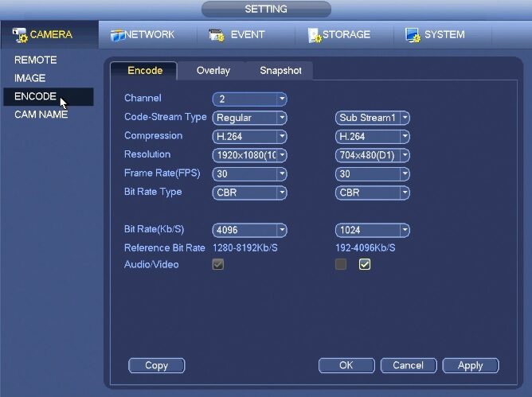532x397 pixels.
Task: Click the Apply button
Action: [470, 366]
